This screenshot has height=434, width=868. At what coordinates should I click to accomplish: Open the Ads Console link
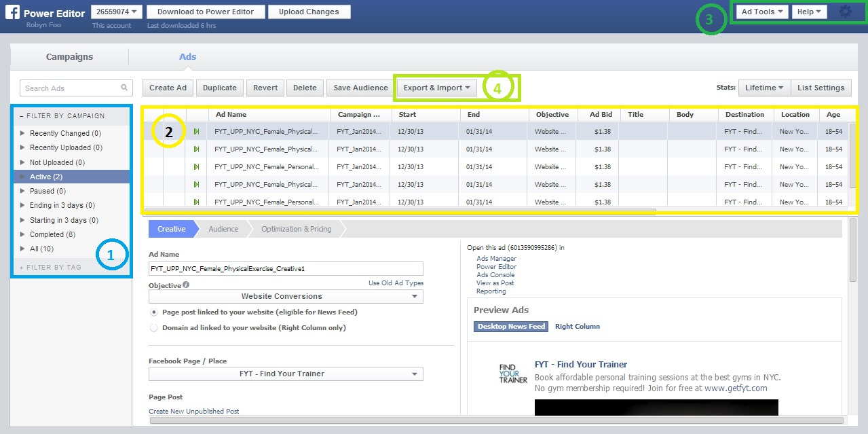[495, 275]
